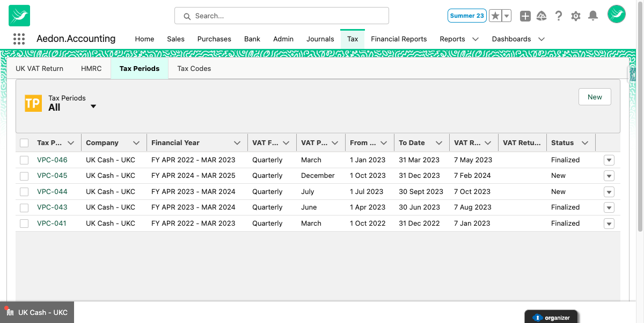Open the list view selector arrow

(x=93, y=106)
